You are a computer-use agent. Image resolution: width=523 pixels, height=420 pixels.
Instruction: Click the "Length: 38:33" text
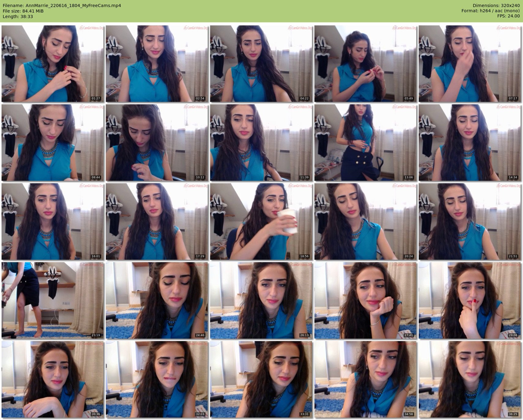[x=18, y=17]
